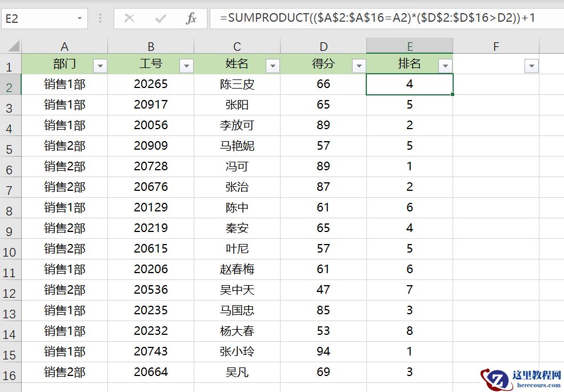Select the cell containing 马艳妮
The width and height of the screenshot is (564, 392).
237,146
